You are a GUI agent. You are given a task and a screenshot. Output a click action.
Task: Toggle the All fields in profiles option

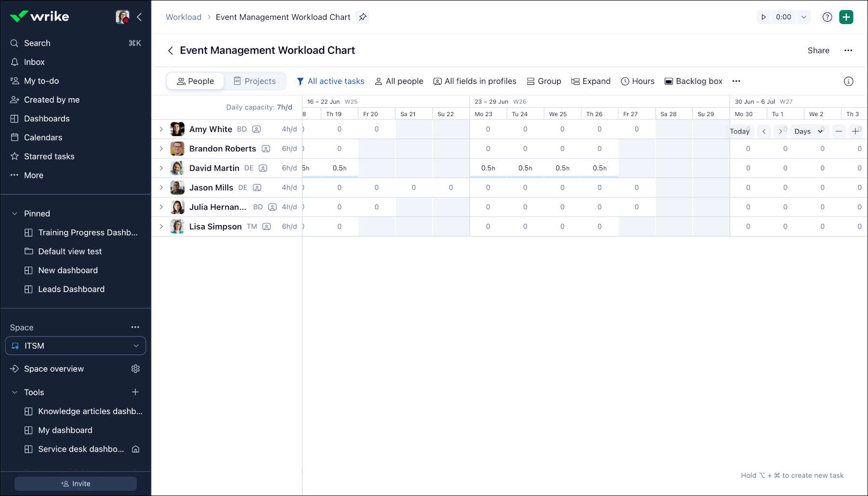[474, 81]
